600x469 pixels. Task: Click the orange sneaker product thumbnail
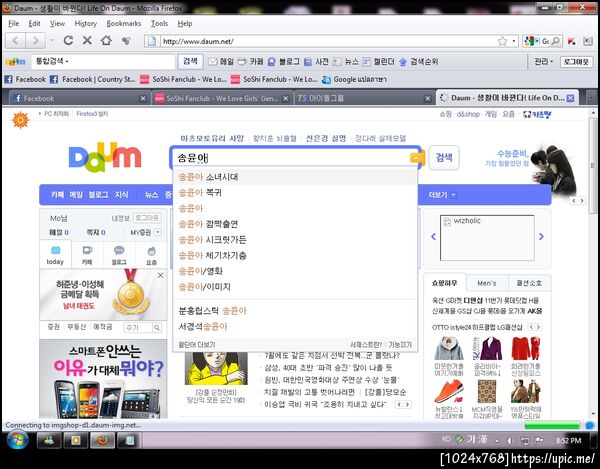tap(449, 391)
